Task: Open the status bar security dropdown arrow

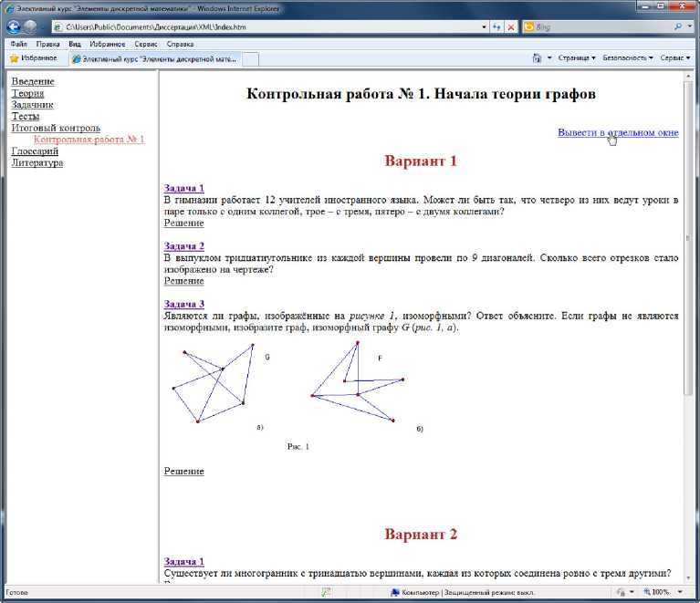Action: pyautogui.click(x=632, y=592)
